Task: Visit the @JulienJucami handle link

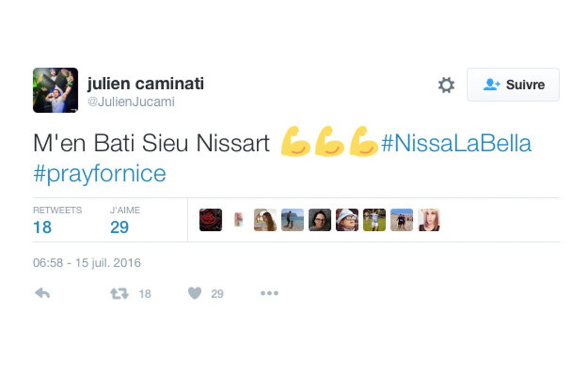Action: (131, 102)
